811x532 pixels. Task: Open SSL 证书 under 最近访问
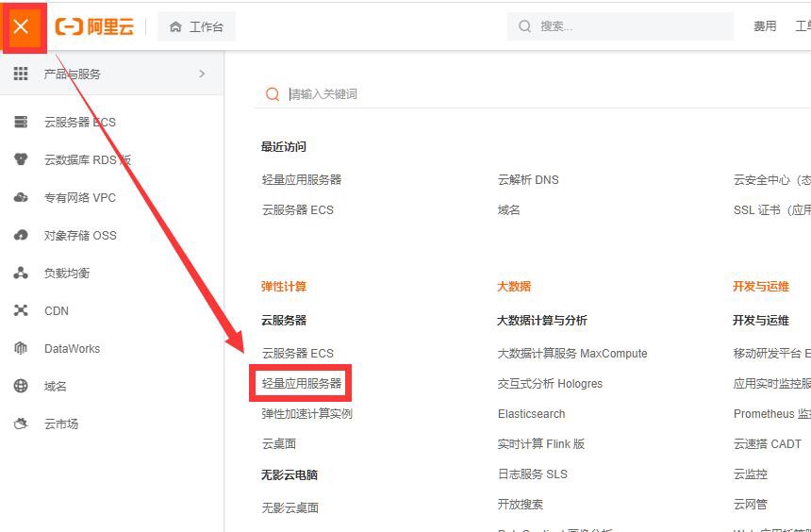771,209
